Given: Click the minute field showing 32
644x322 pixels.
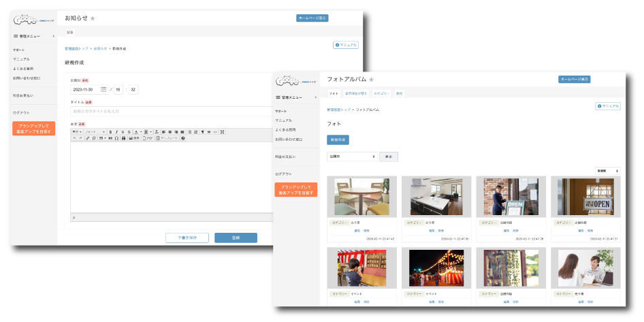Looking at the screenshot, I should coord(133,89).
